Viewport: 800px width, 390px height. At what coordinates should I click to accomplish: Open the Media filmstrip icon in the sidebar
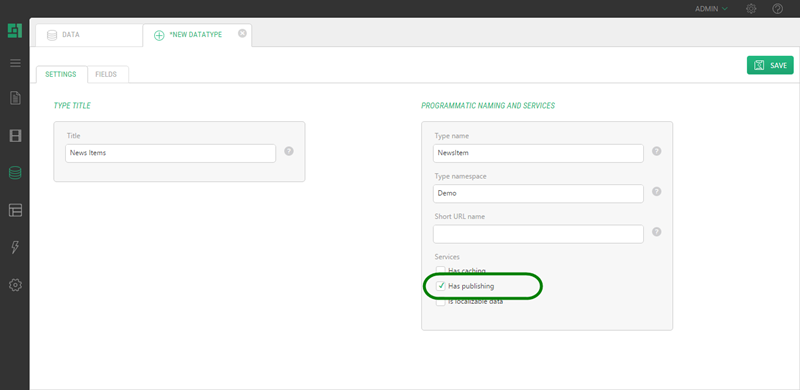pos(15,136)
